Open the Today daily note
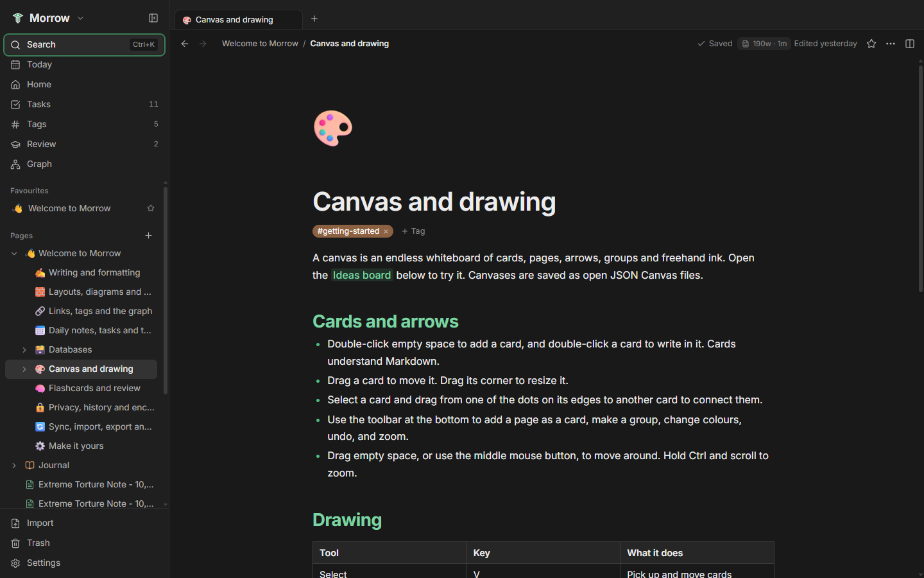924x578 pixels. click(x=84, y=64)
